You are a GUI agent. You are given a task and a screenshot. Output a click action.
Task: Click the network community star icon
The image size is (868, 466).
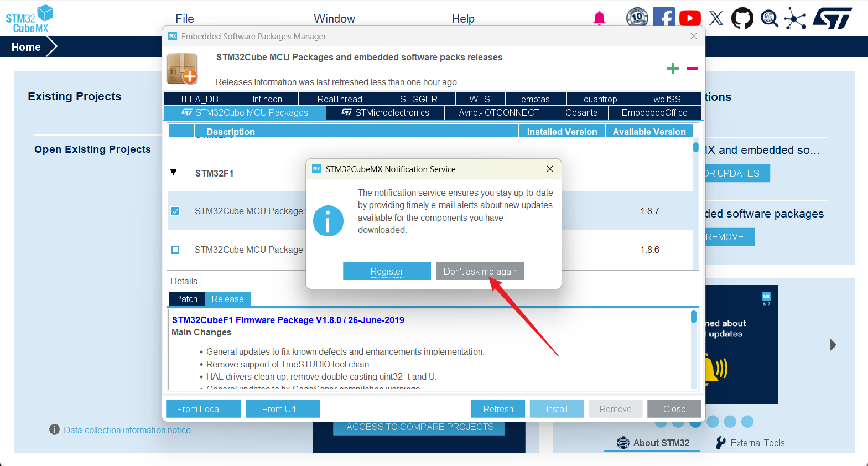pos(795,18)
